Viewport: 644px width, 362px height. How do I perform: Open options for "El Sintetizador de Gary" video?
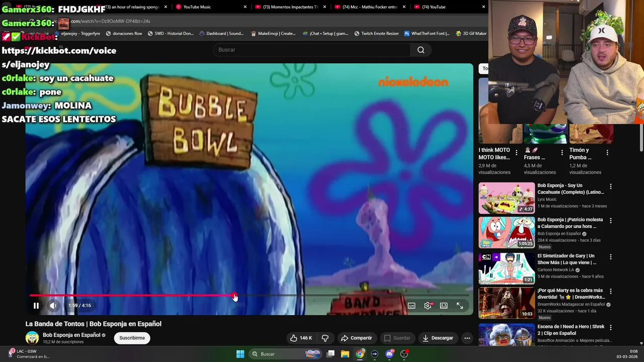[x=611, y=257]
